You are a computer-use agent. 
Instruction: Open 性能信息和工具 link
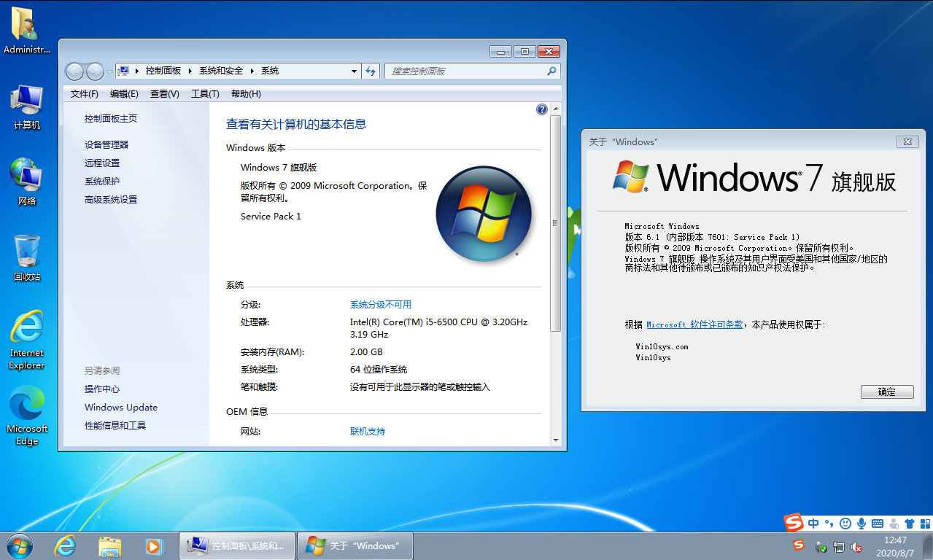tap(115, 426)
